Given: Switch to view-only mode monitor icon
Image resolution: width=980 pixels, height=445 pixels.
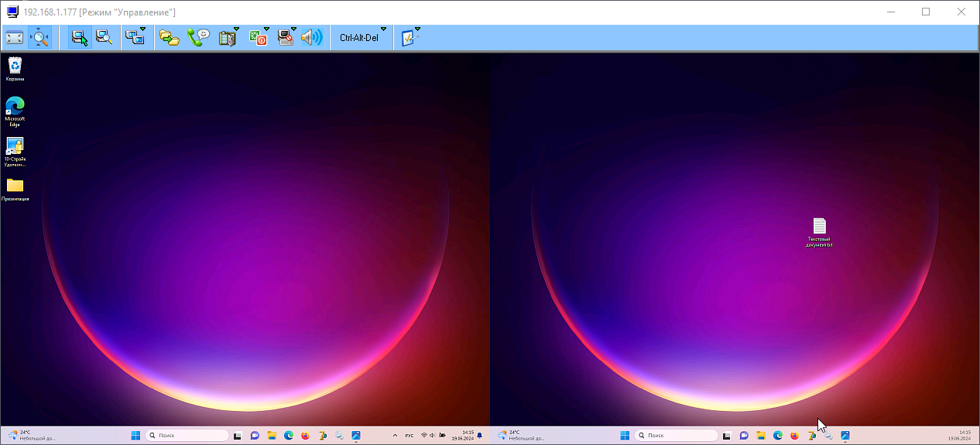Looking at the screenshot, I should tap(105, 37).
